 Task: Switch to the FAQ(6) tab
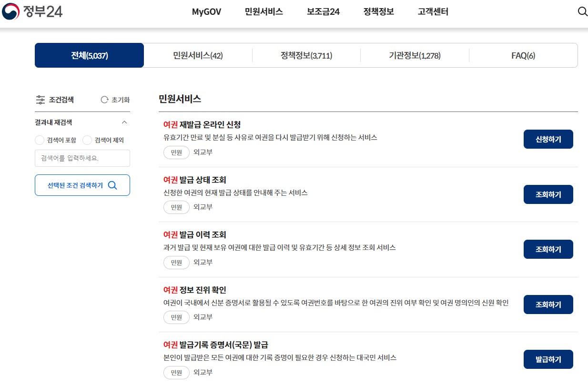pos(523,56)
